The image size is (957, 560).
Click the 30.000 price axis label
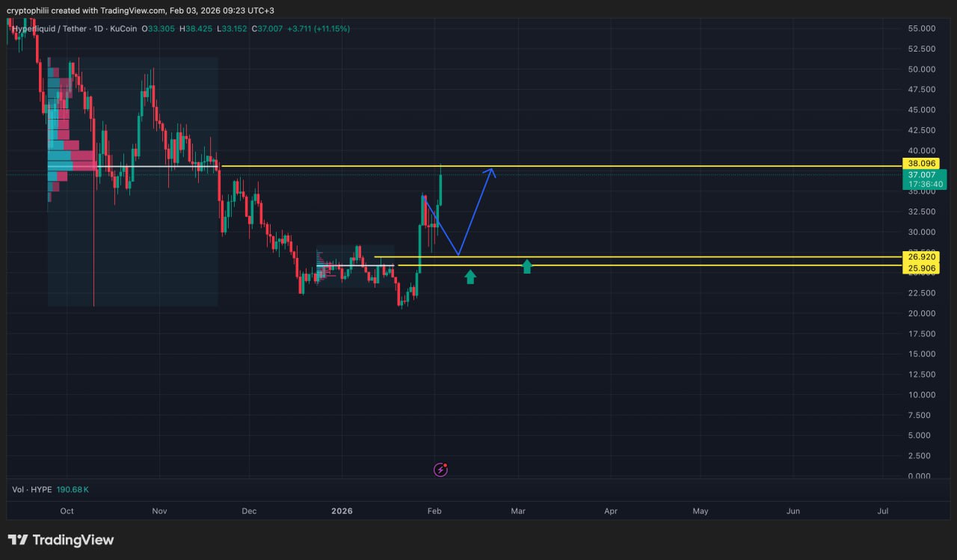(x=922, y=232)
